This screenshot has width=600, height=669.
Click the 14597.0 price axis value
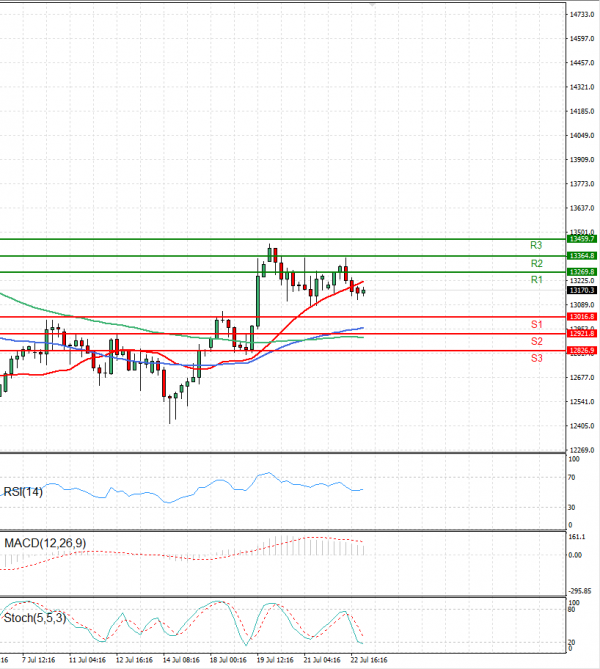click(582, 38)
